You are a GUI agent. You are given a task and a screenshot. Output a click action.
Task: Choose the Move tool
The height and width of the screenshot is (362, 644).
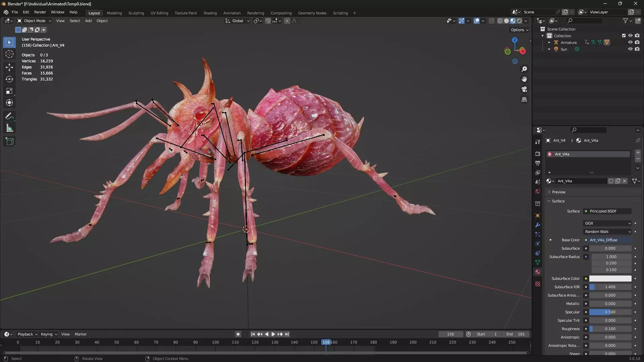coord(9,67)
